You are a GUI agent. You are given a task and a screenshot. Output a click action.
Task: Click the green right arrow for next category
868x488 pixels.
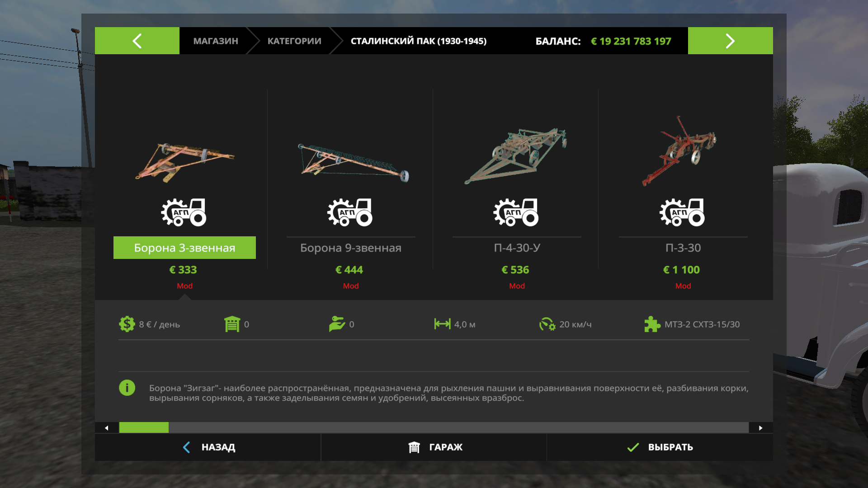pos(730,41)
